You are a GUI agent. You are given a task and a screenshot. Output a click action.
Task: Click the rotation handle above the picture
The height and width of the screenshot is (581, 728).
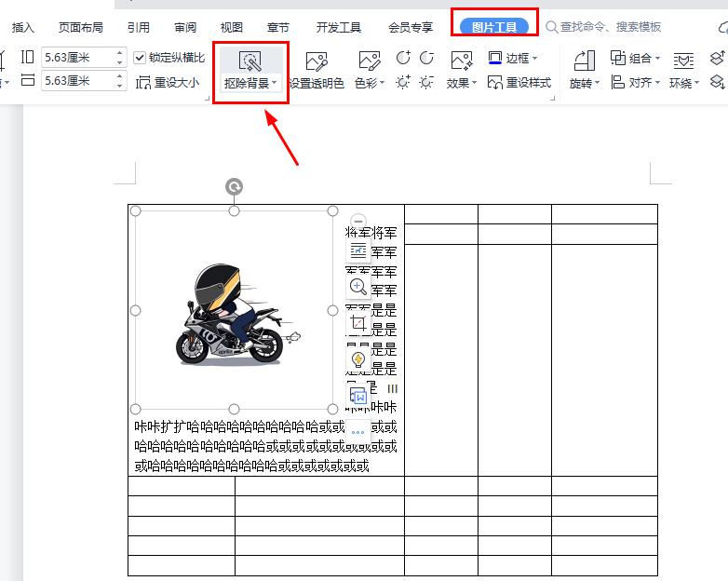[x=234, y=187]
